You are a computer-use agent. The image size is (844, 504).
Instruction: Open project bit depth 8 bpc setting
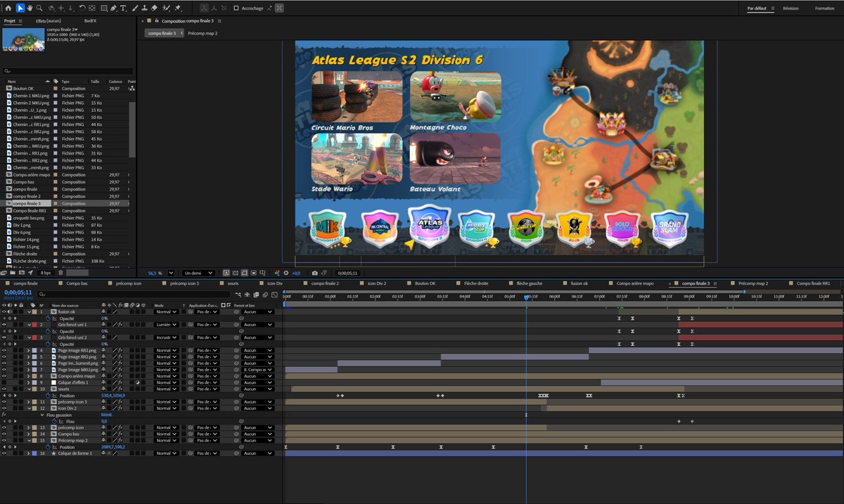pyautogui.click(x=45, y=273)
